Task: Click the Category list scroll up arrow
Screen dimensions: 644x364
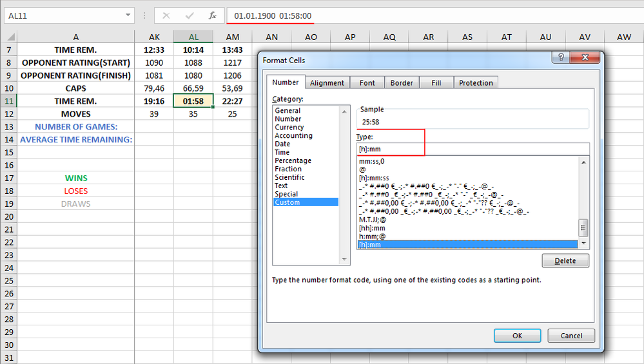Action: [344, 111]
